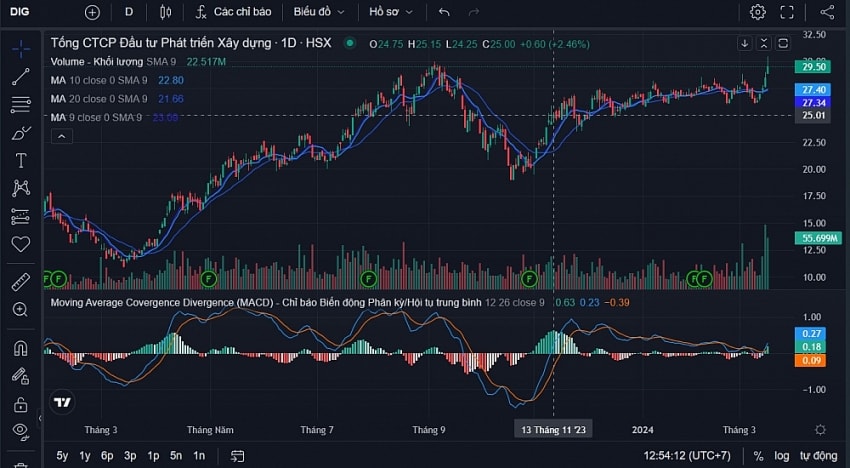Click the 55.699M volume scale label

click(817, 238)
